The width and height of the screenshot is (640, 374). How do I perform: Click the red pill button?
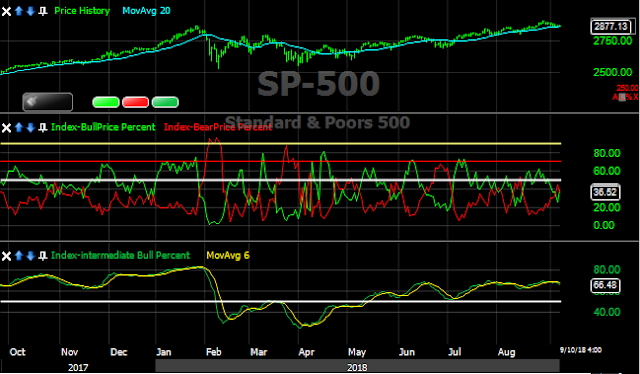(136, 102)
